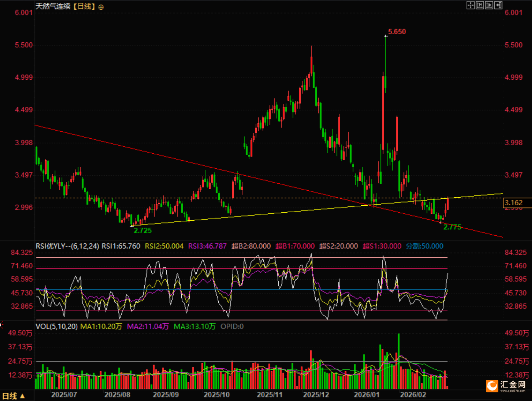532x401 pixels.
Task: Click the 2025/10 date on time axis
Action: tap(216, 394)
